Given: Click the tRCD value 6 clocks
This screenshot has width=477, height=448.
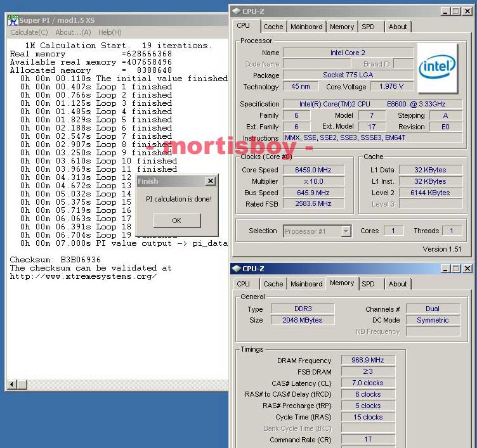Looking at the screenshot, I should pyautogui.click(x=368, y=394).
